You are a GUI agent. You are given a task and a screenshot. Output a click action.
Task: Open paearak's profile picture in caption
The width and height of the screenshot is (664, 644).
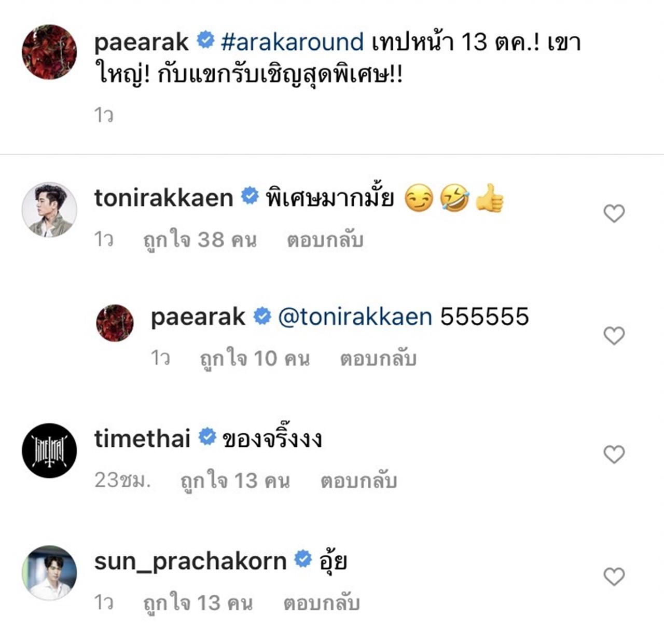pyautogui.click(x=49, y=52)
